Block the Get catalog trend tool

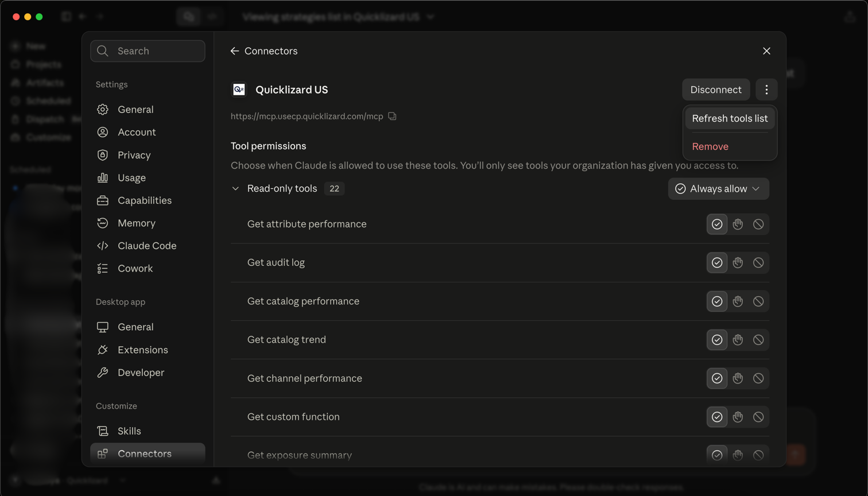pos(758,340)
